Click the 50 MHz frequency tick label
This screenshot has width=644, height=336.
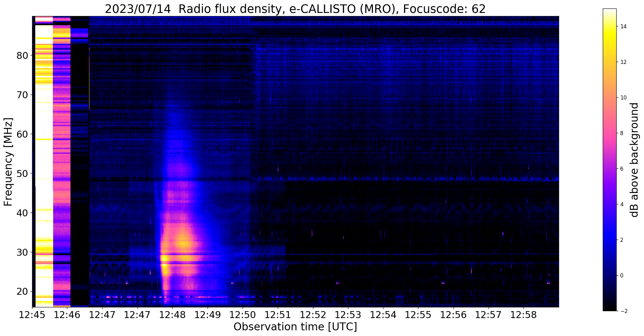(x=22, y=174)
